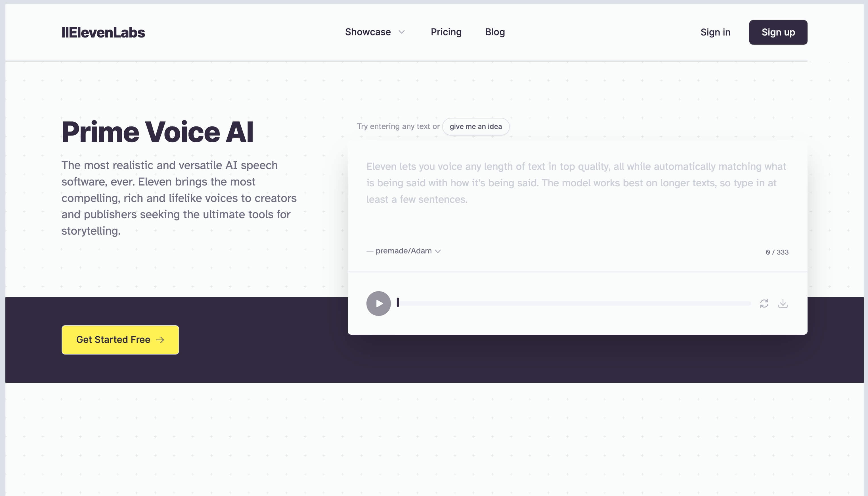The height and width of the screenshot is (496, 868).
Task: Click the Sign up button
Action: point(777,32)
